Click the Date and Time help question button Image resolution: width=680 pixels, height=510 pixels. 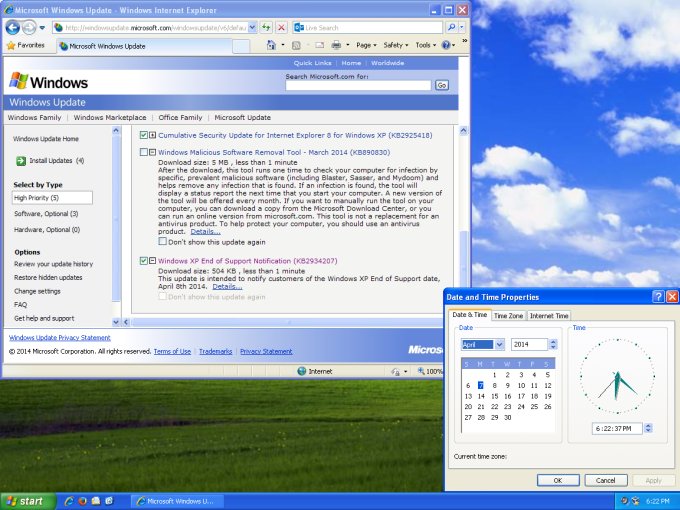pyautogui.click(x=658, y=297)
